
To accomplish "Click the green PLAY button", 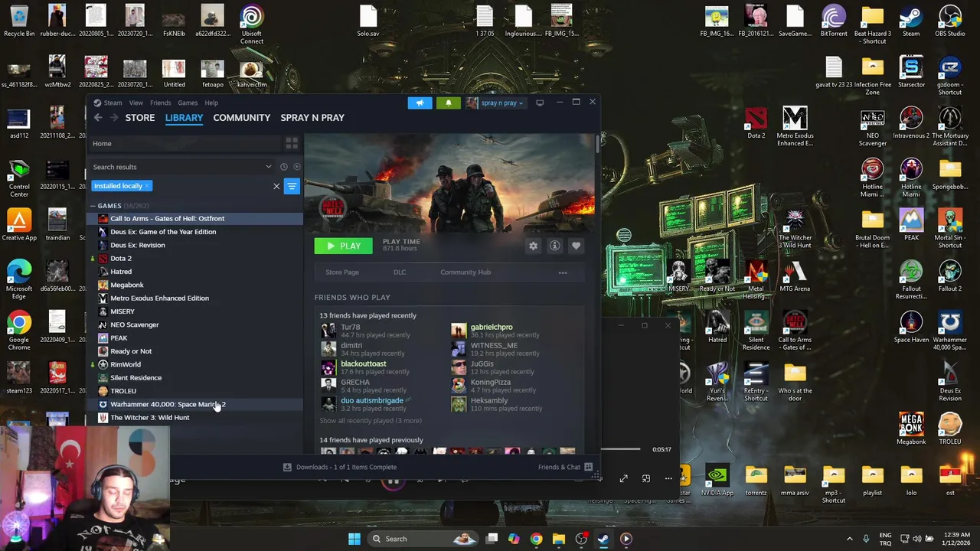I will [343, 246].
